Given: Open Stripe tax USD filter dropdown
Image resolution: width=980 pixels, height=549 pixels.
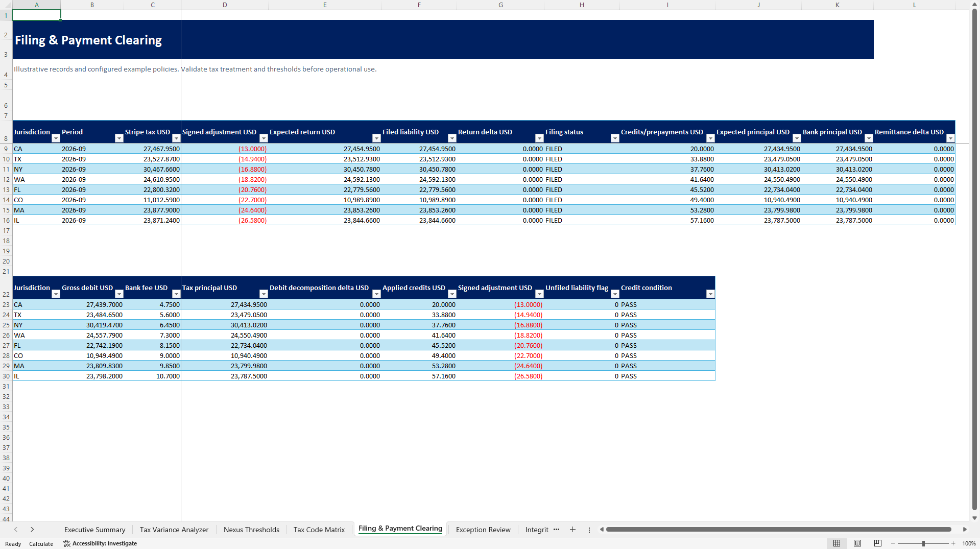Looking at the screenshot, I should 176,138.
